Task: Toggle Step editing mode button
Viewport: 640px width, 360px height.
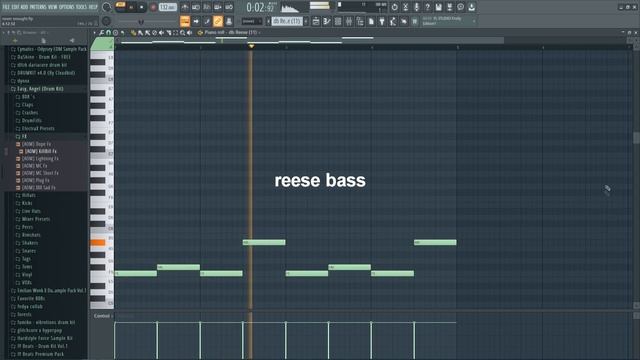Action: 207,21
